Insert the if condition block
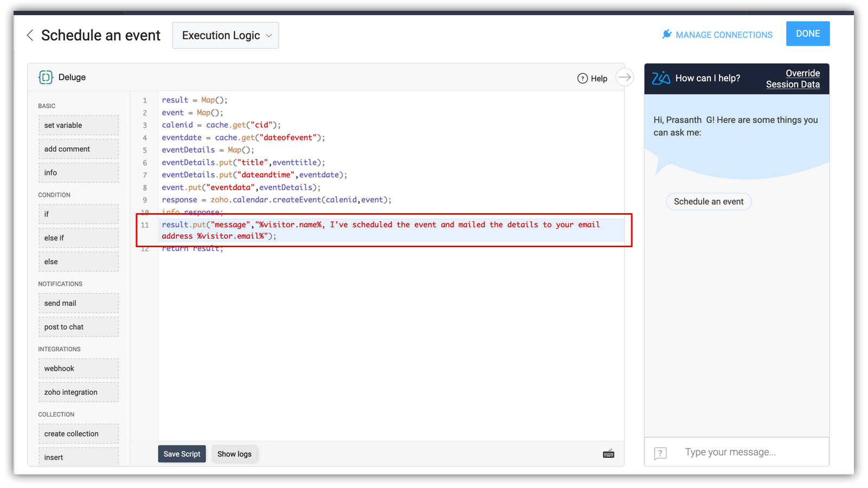868x488 pixels. click(79, 214)
